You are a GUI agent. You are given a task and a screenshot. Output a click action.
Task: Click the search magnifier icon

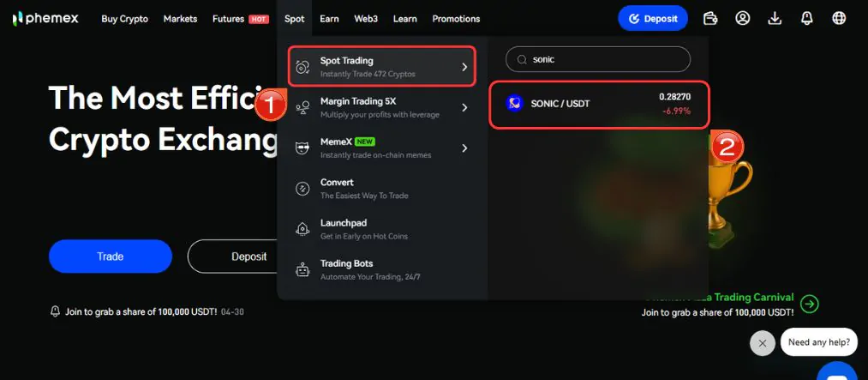pyautogui.click(x=522, y=59)
